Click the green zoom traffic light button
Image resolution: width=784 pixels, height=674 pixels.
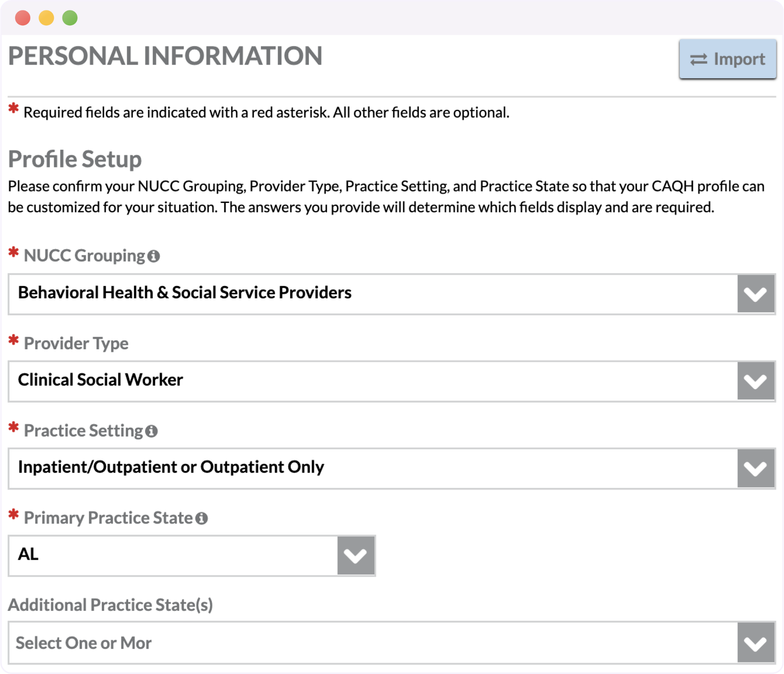[x=69, y=18]
